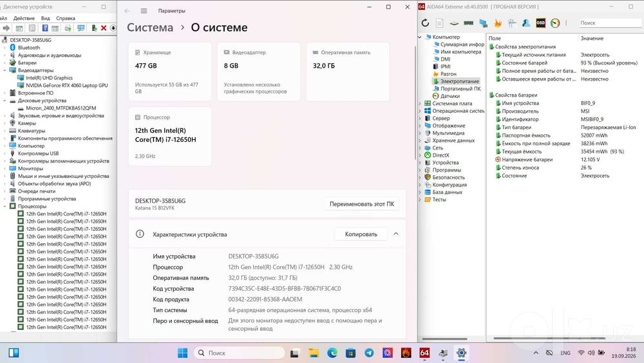Viewport: 644px width, 363px height.
Task: Click ENG language indicator in tray
Action: point(565,353)
